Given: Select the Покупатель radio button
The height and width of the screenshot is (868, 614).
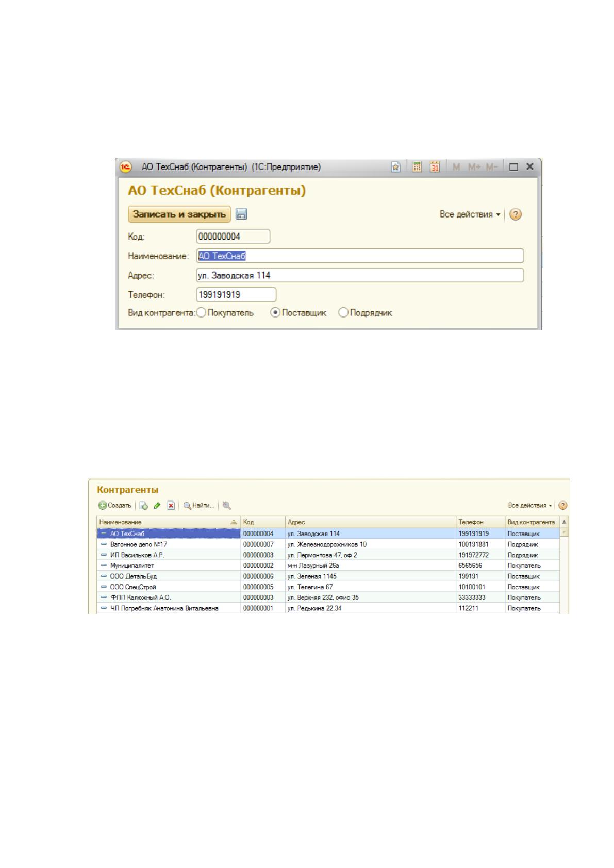Looking at the screenshot, I should [201, 312].
